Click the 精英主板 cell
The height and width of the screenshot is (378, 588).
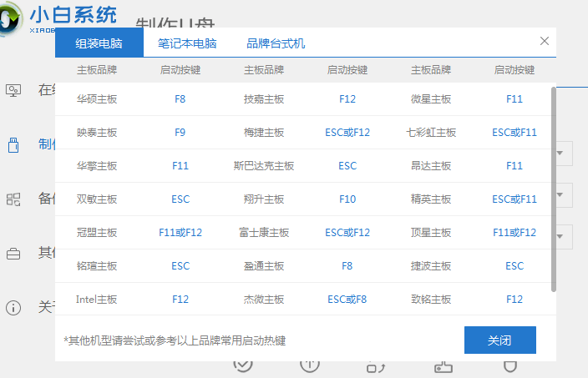pyautogui.click(x=431, y=199)
